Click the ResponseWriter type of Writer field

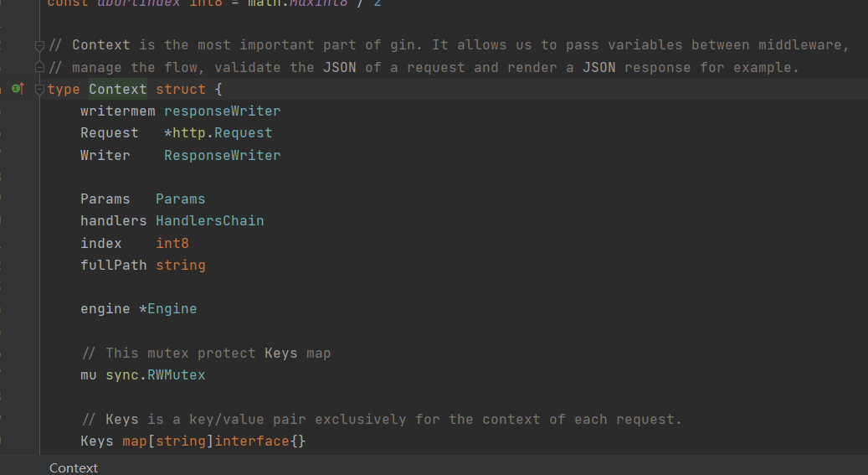click(x=223, y=155)
